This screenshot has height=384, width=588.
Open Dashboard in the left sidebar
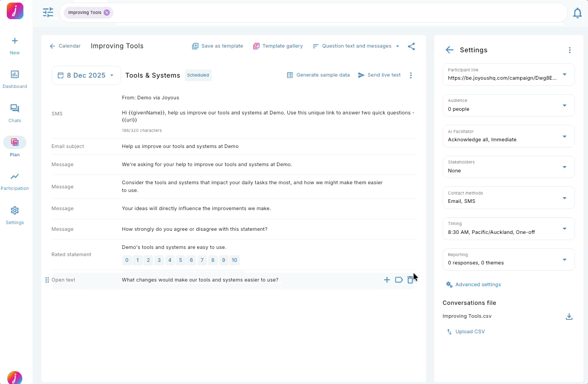14,79
